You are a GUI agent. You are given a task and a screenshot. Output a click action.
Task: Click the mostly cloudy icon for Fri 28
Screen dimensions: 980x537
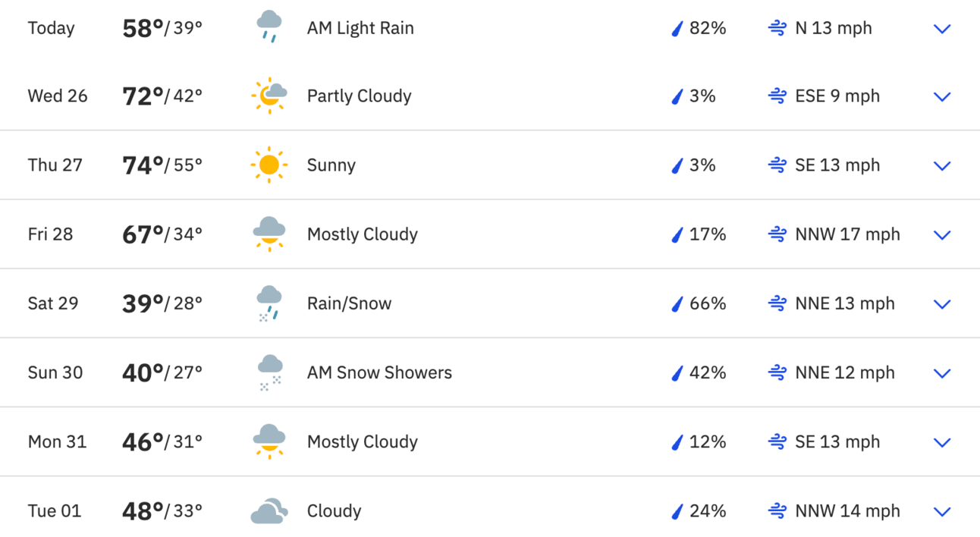(x=269, y=234)
